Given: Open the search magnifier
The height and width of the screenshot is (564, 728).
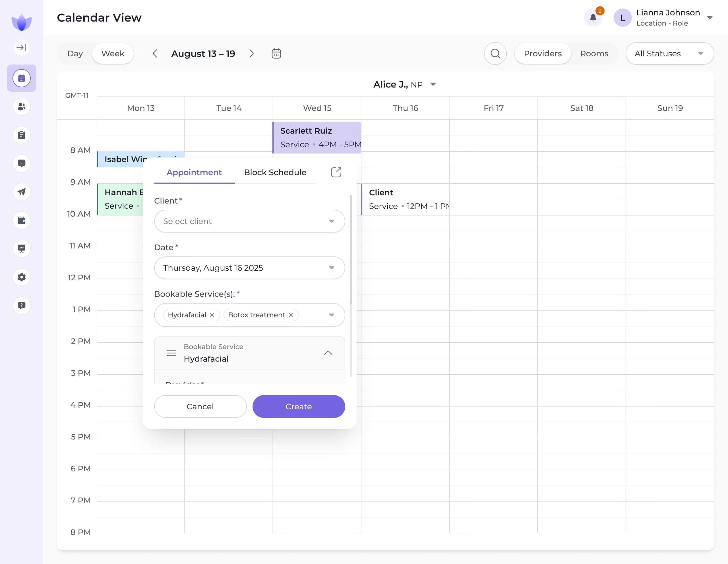Looking at the screenshot, I should click(x=495, y=53).
